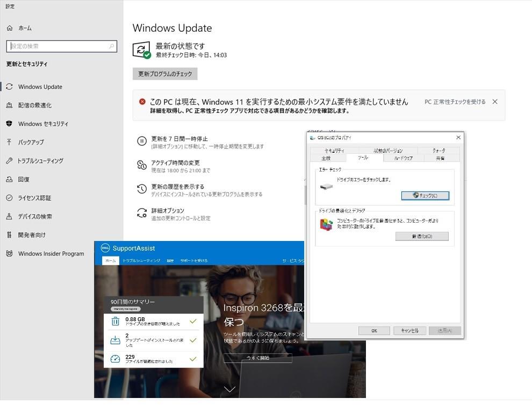
Task: Close the drive properties dialog
Action: click(x=458, y=137)
